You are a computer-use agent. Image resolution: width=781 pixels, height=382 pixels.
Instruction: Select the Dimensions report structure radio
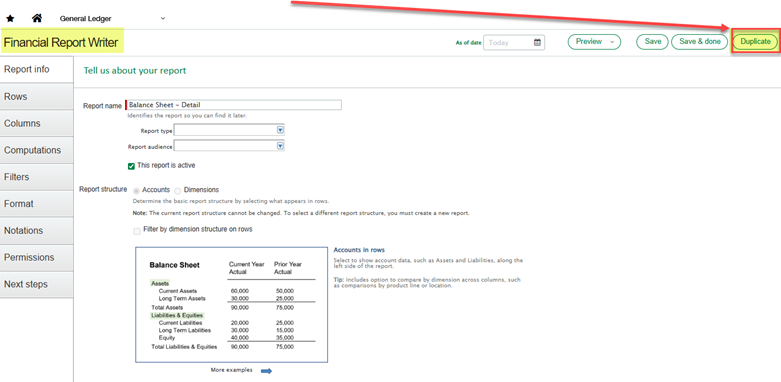[x=178, y=190]
